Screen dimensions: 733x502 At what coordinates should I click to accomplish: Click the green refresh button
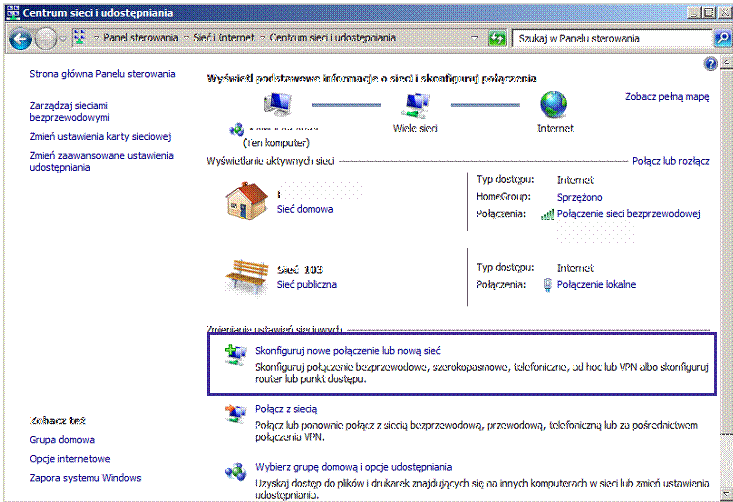coord(497,38)
